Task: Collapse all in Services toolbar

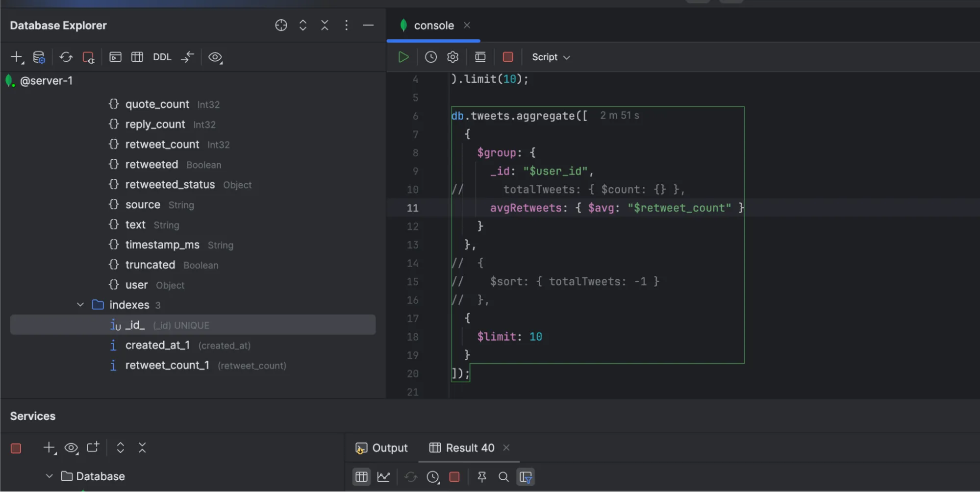Action: pos(142,448)
